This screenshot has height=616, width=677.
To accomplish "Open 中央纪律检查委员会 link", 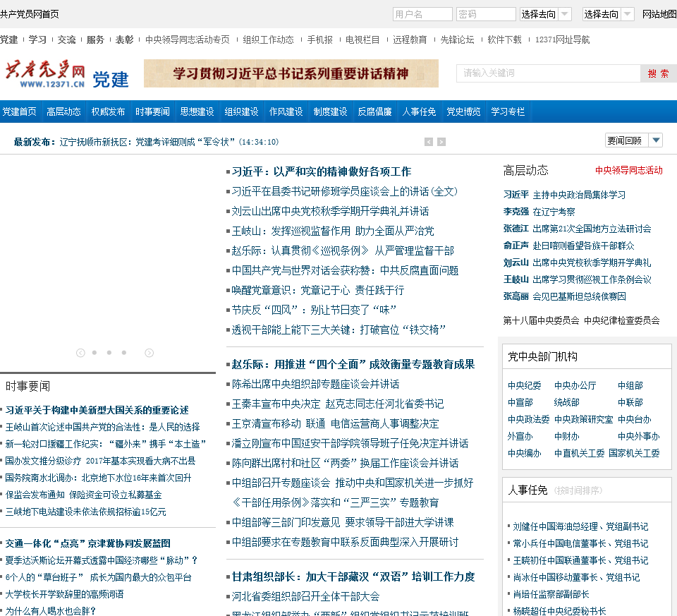I will coord(622,320).
